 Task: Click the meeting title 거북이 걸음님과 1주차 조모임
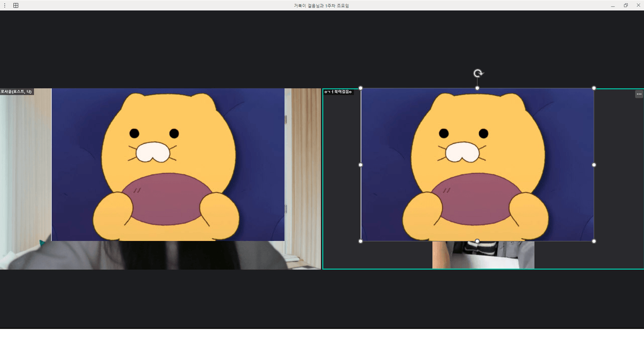[321, 6]
